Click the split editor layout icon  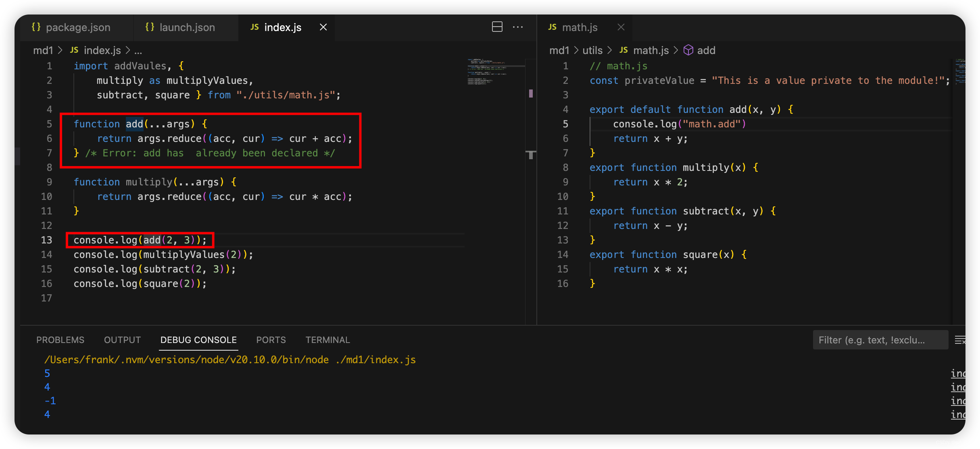pos(497,27)
